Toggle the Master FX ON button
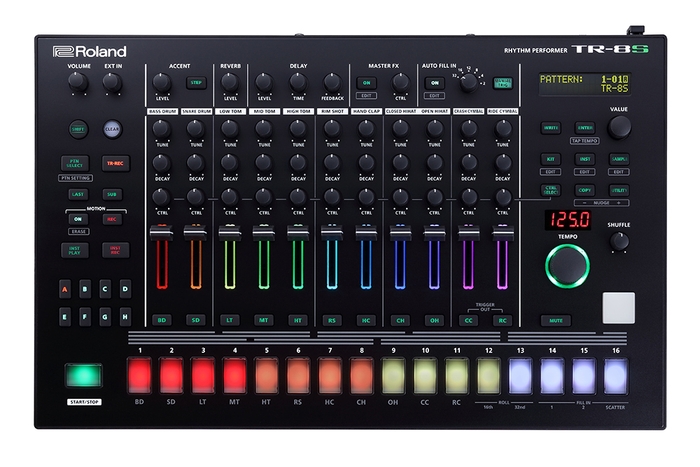Screen dimensions: 700x467 click(x=367, y=83)
